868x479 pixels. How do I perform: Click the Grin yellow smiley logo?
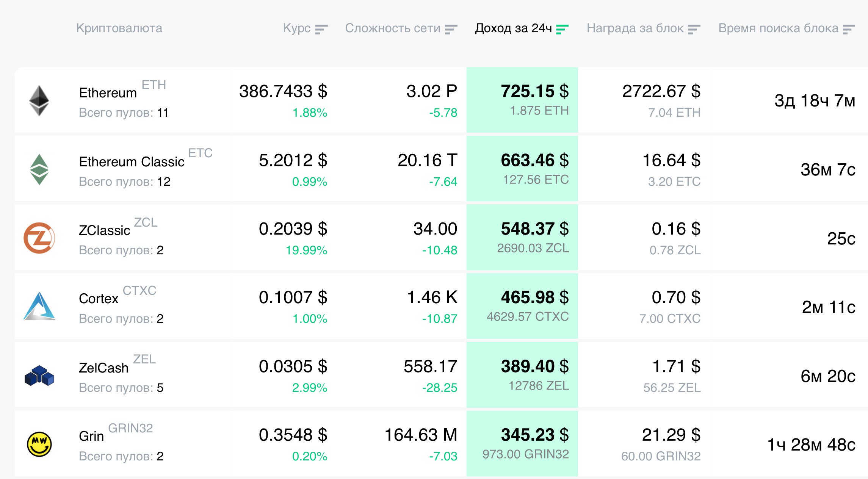click(39, 444)
